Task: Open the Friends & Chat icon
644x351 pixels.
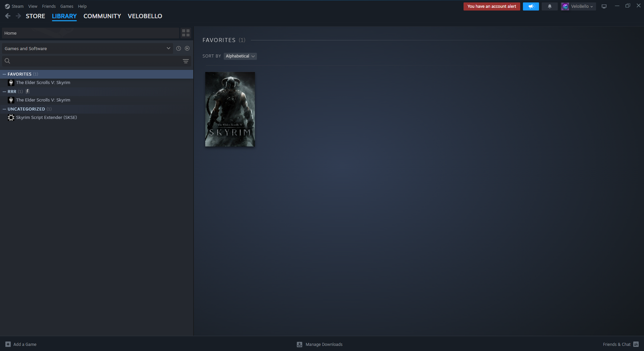Action: pos(636,344)
